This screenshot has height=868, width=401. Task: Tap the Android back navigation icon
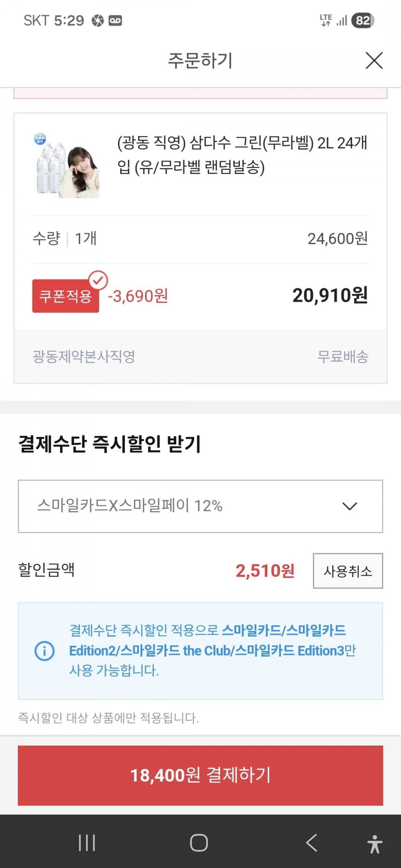tap(311, 842)
